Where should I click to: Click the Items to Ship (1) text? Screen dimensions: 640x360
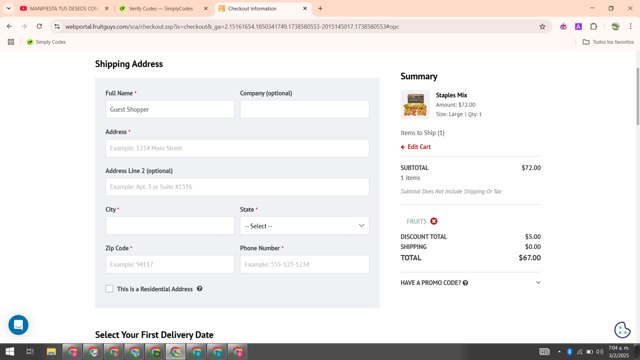(422, 133)
